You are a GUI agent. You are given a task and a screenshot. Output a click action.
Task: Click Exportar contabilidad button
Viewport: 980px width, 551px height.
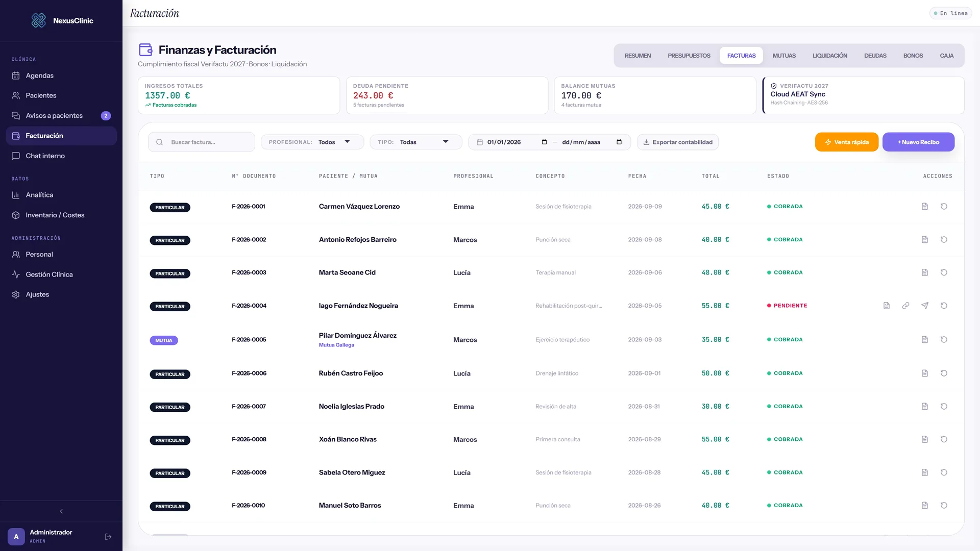click(x=678, y=142)
